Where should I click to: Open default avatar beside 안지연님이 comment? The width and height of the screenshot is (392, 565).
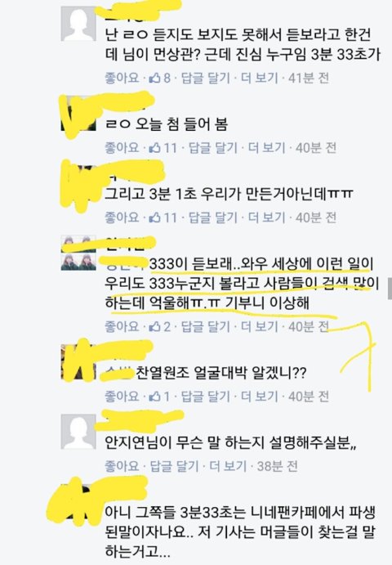click(x=78, y=432)
